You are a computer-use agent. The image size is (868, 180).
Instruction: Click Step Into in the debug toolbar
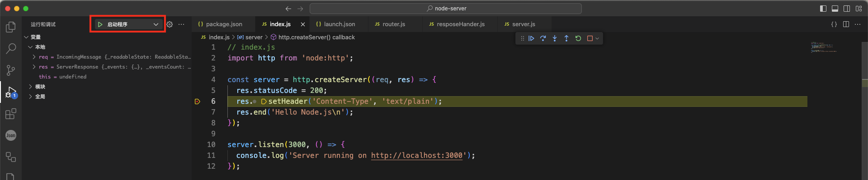pyautogui.click(x=555, y=38)
